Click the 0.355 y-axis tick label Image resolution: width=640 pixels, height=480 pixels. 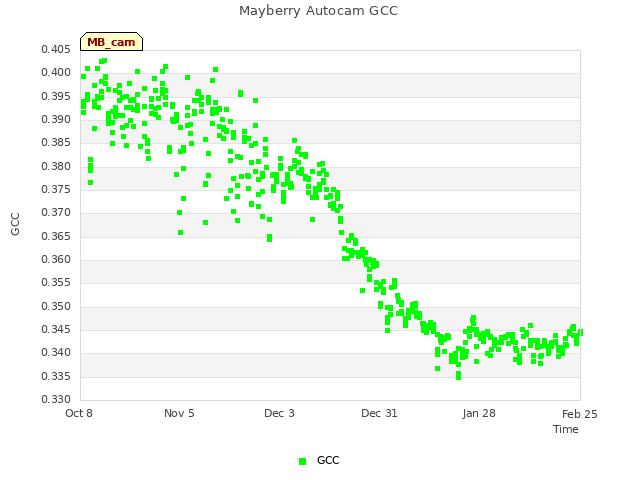[56, 282]
